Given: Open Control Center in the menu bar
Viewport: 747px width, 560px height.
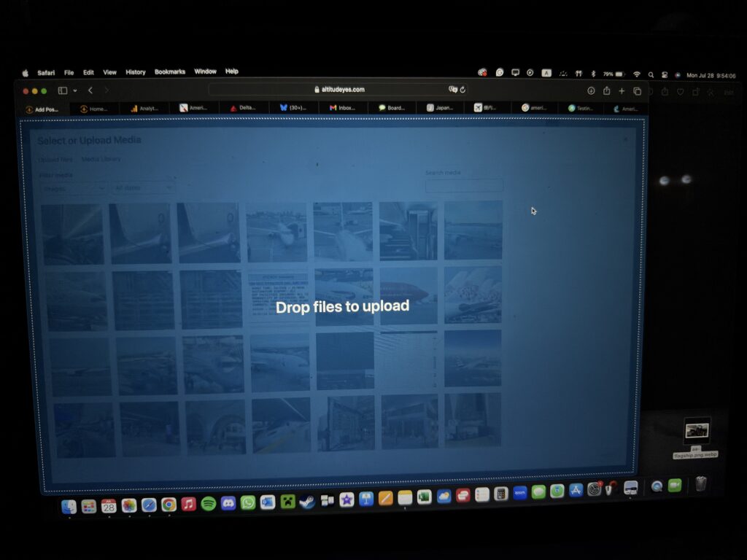Looking at the screenshot, I should tap(664, 75).
